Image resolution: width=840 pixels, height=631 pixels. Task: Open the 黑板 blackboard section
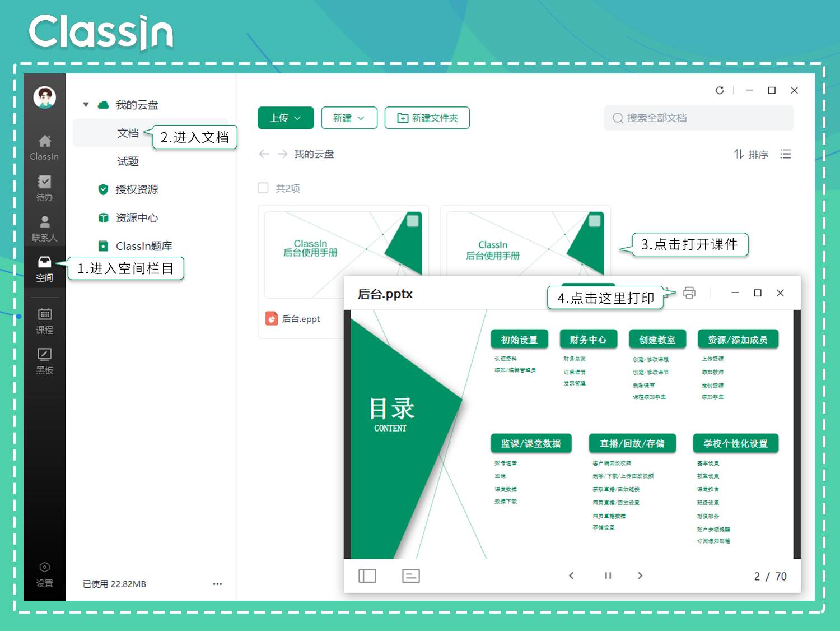tap(44, 361)
